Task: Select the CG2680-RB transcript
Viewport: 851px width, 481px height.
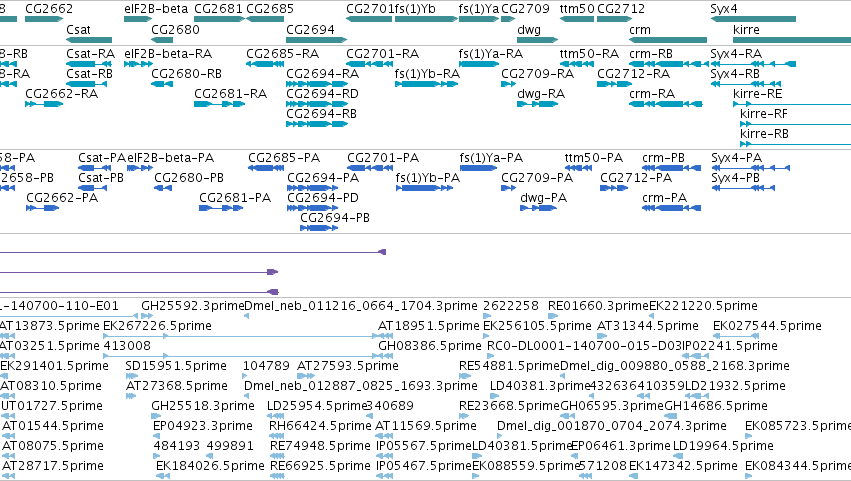Action: click(x=162, y=84)
